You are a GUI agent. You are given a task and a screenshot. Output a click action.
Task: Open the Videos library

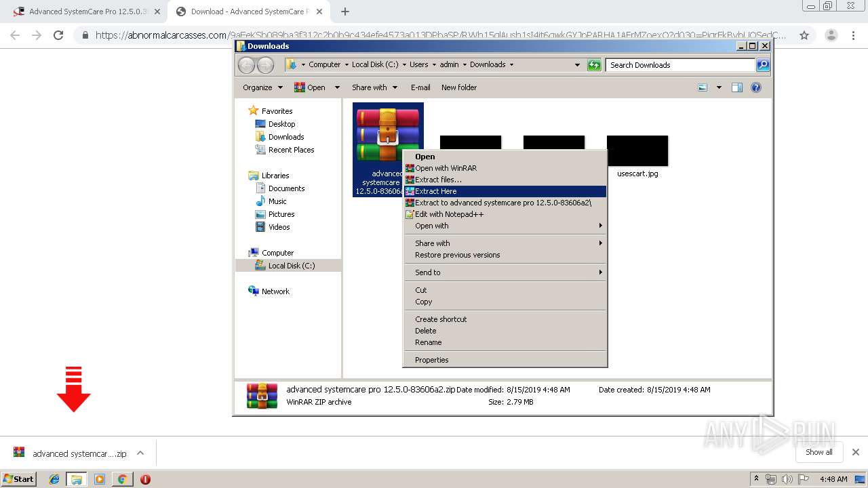click(x=279, y=227)
